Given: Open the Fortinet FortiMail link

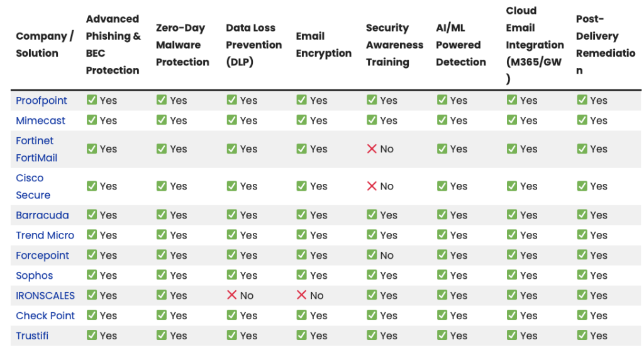Looking at the screenshot, I should point(36,149).
